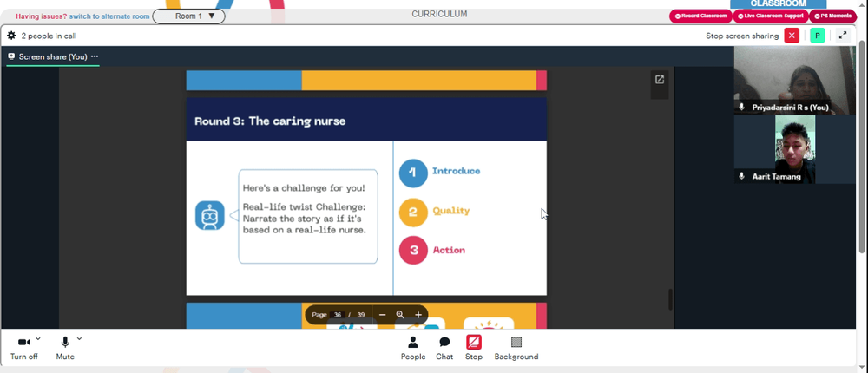The width and height of the screenshot is (868, 373).
Task: Click the Real-life twist Challenge paragraph
Action: coord(305,219)
